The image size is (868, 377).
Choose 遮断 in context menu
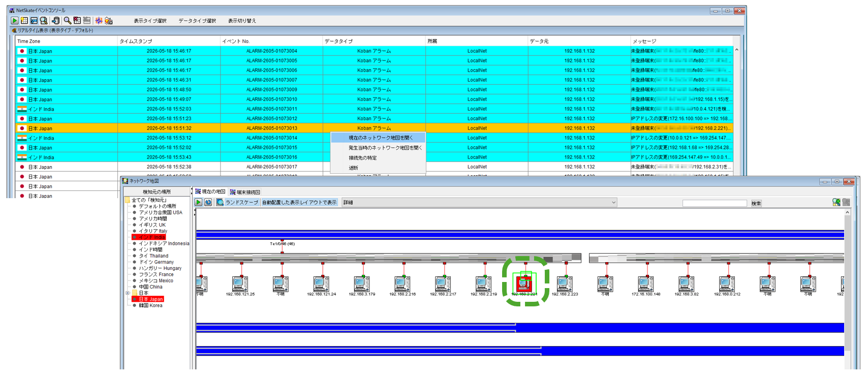(378, 168)
